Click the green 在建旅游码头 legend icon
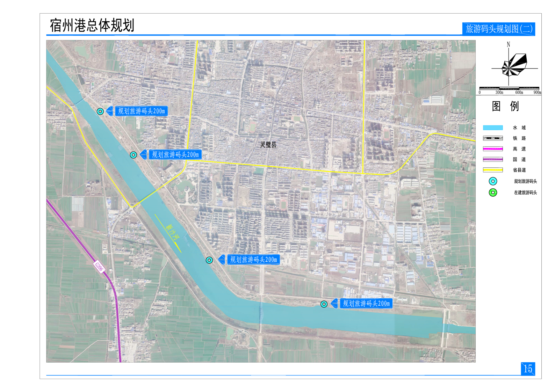 (493, 193)
